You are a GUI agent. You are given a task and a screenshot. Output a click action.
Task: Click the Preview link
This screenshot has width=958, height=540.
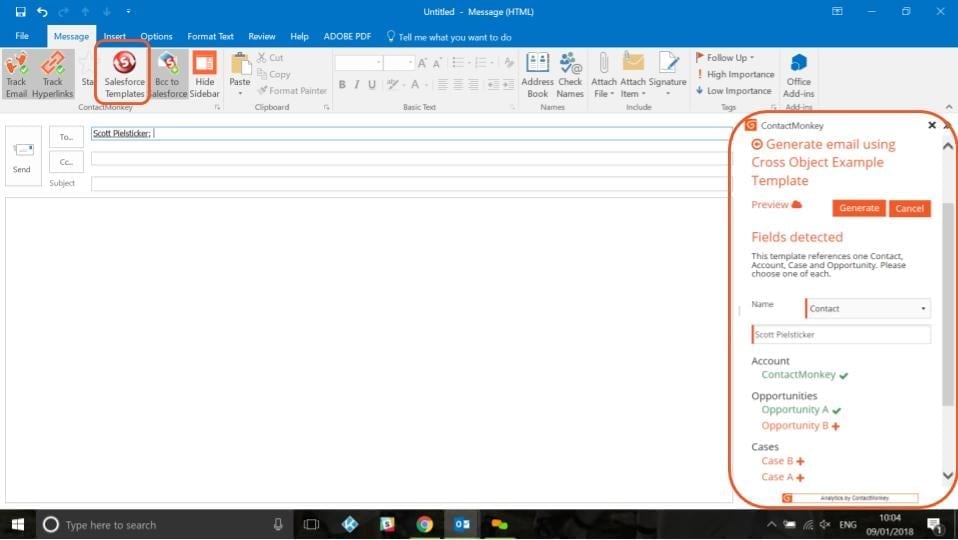[775, 205]
